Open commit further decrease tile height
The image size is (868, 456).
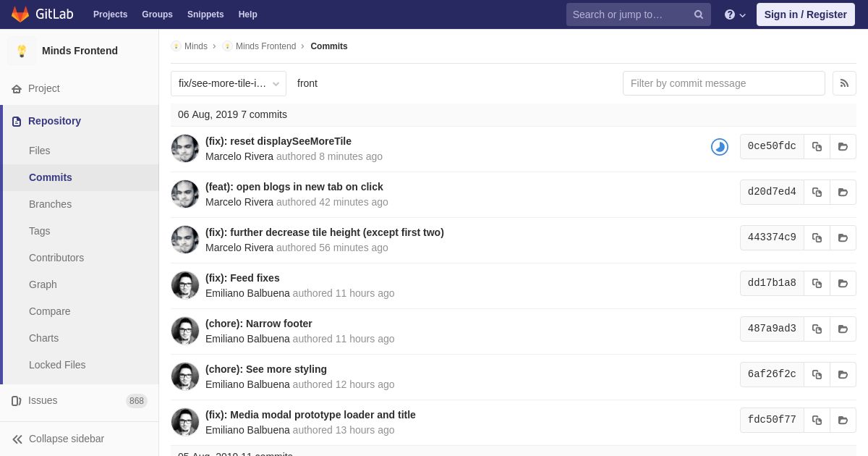pyautogui.click(x=325, y=232)
